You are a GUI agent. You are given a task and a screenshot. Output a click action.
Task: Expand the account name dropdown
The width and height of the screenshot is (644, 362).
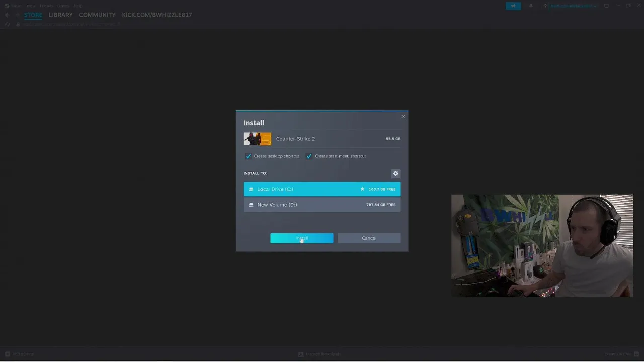573,6
